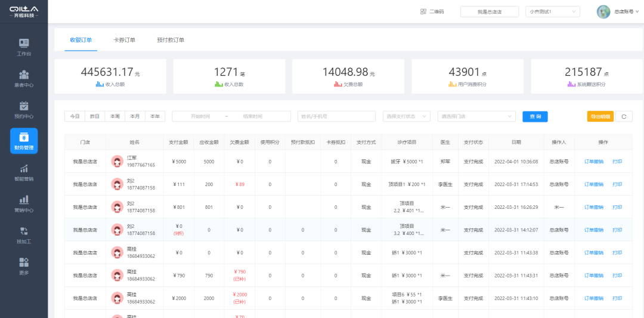Screen dimensions: 644x318
Task: Click 订单撤销 for the 江军 order
Action: click(594, 162)
